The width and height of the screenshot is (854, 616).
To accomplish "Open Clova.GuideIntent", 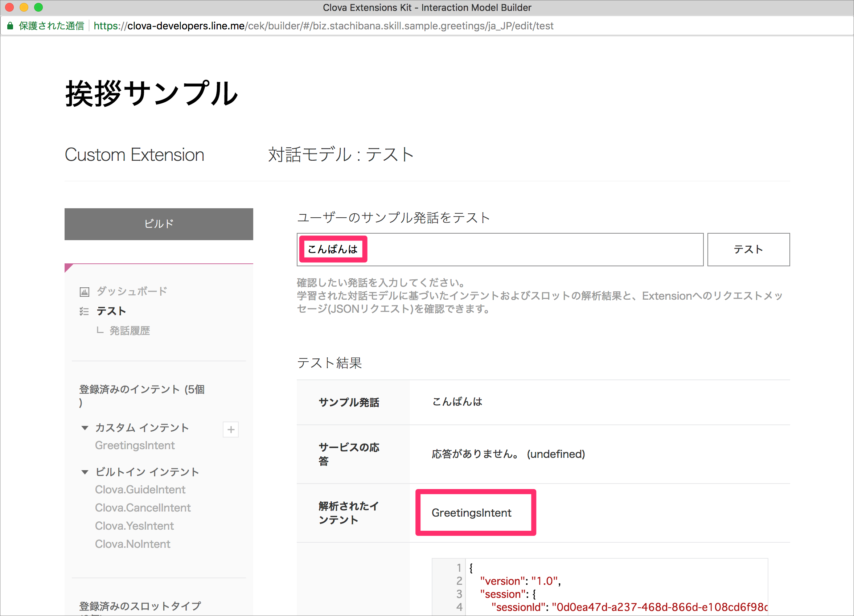I will tap(140, 489).
